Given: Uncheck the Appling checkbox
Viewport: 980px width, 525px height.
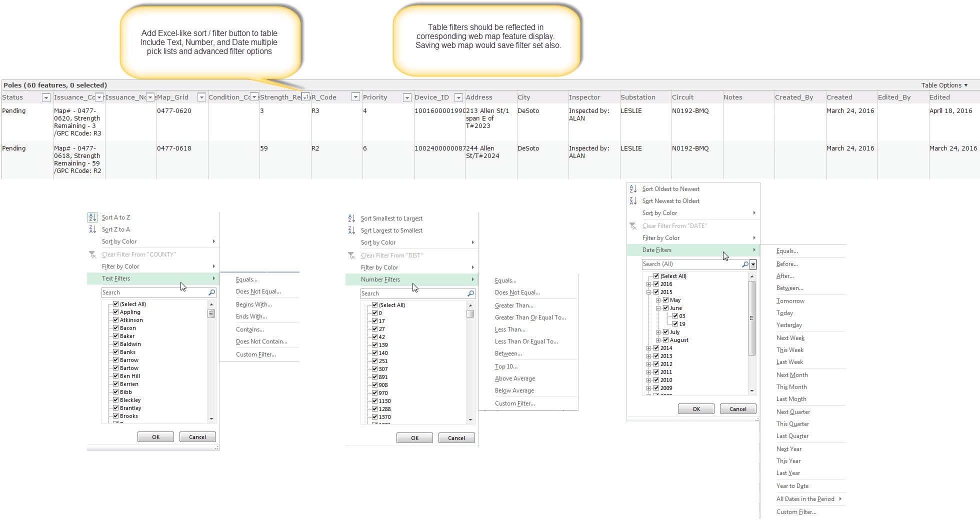Looking at the screenshot, I should click(115, 312).
